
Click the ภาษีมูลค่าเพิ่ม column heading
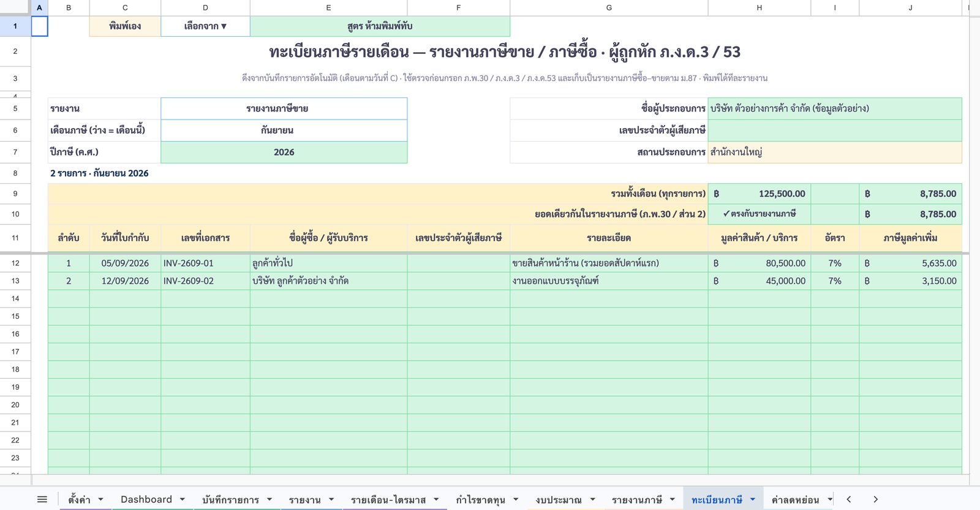911,238
